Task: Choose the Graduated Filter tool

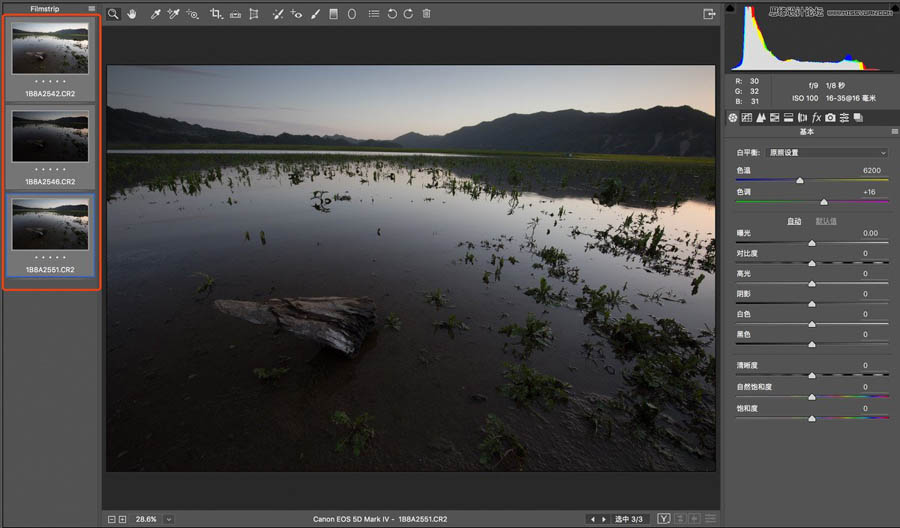Action: (333, 14)
